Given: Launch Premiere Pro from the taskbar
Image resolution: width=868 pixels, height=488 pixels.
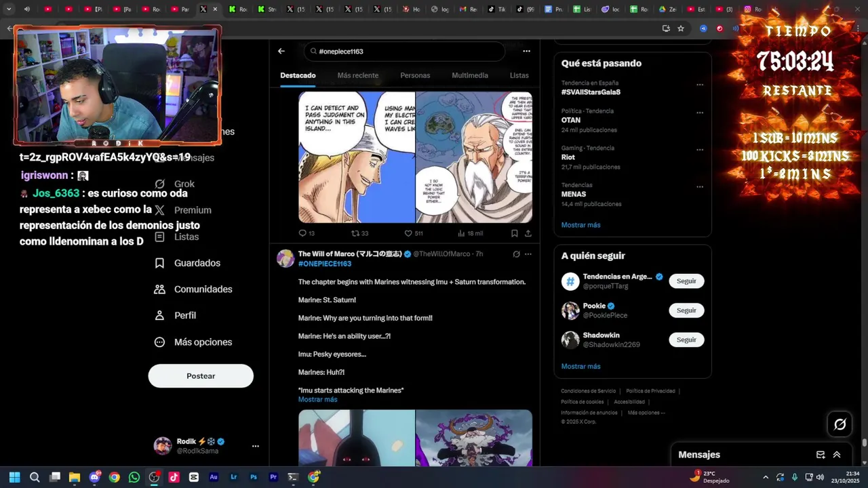Looking at the screenshot, I should (x=273, y=477).
